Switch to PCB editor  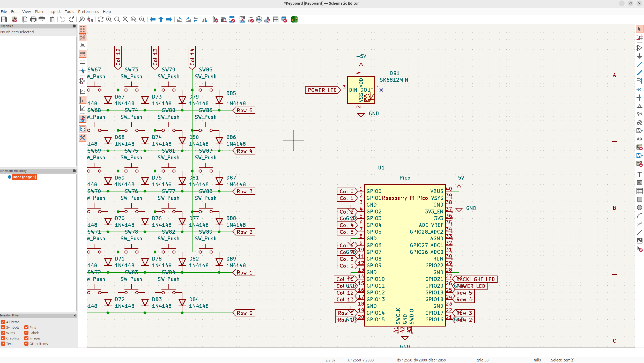(294, 19)
